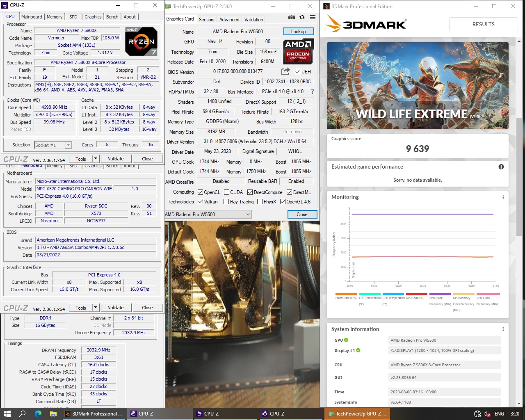The image size is (525, 420).
Task: Switch to TechPowerUp GPU-Z taskbar item
Action: coord(357,413)
